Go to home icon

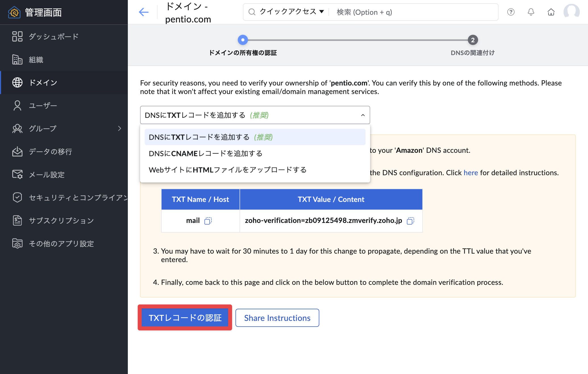click(551, 12)
